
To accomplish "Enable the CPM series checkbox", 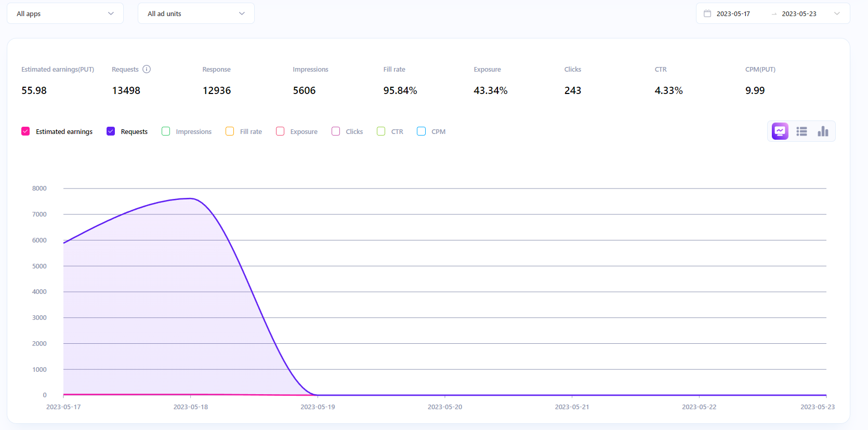I will pos(422,131).
